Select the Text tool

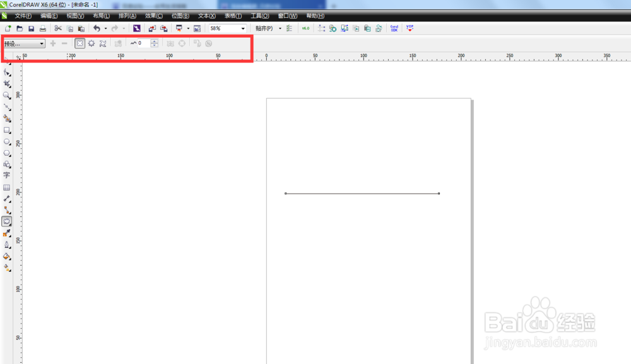[x=7, y=175]
